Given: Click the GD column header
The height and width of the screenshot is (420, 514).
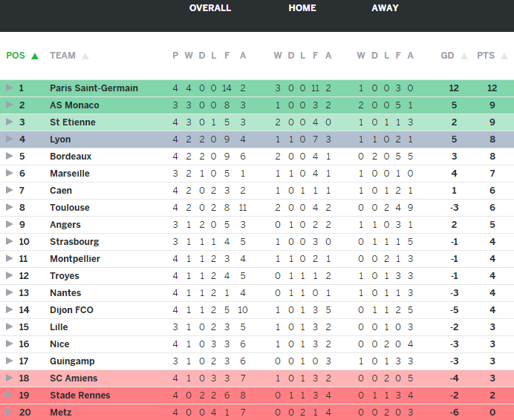Looking at the screenshot, I should coord(447,56).
